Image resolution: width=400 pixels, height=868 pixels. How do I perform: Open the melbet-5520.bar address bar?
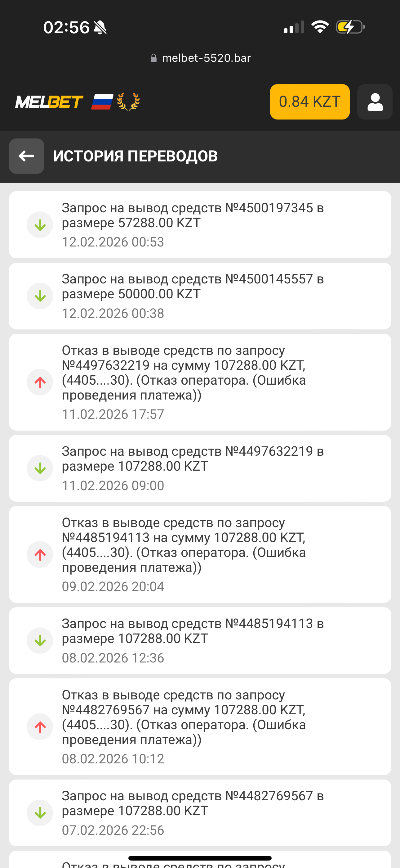(201, 58)
